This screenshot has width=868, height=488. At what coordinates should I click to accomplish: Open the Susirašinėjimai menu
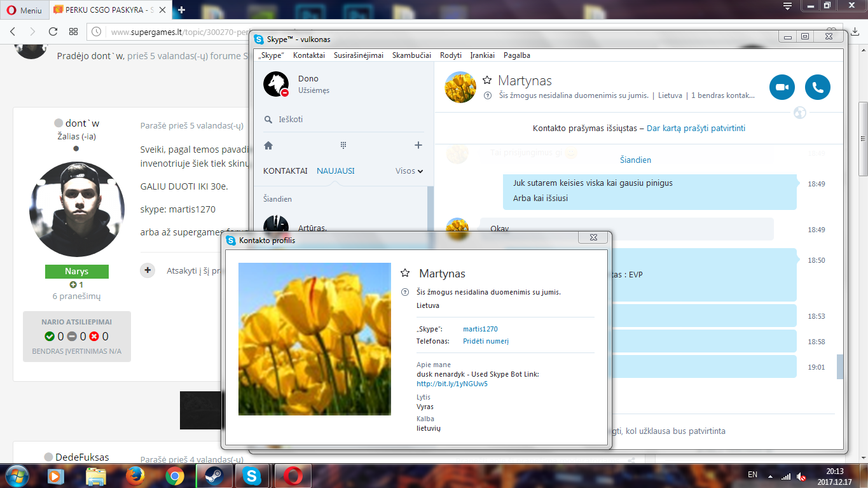(359, 55)
